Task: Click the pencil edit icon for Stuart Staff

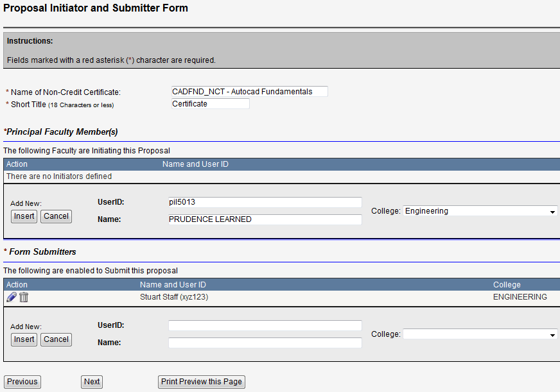Action: click(x=12, y=297)
